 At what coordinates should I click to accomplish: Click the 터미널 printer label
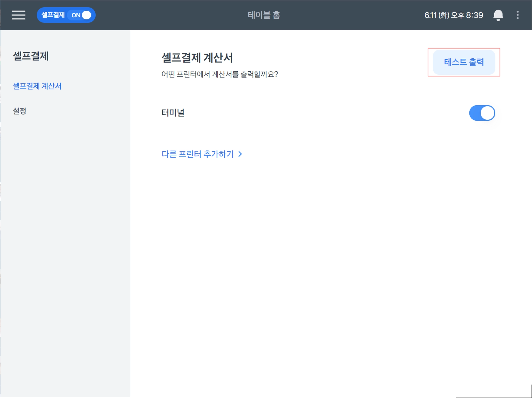coord(173,113)
